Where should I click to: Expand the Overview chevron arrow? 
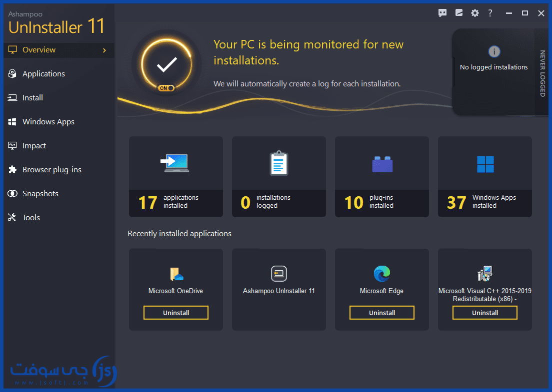(104, 50)
